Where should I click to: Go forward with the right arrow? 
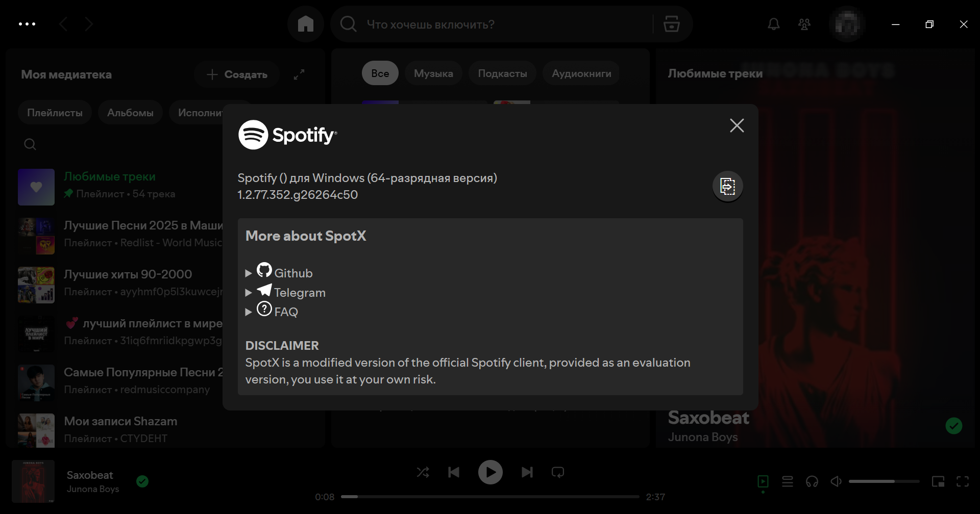[x=89, y=24]
